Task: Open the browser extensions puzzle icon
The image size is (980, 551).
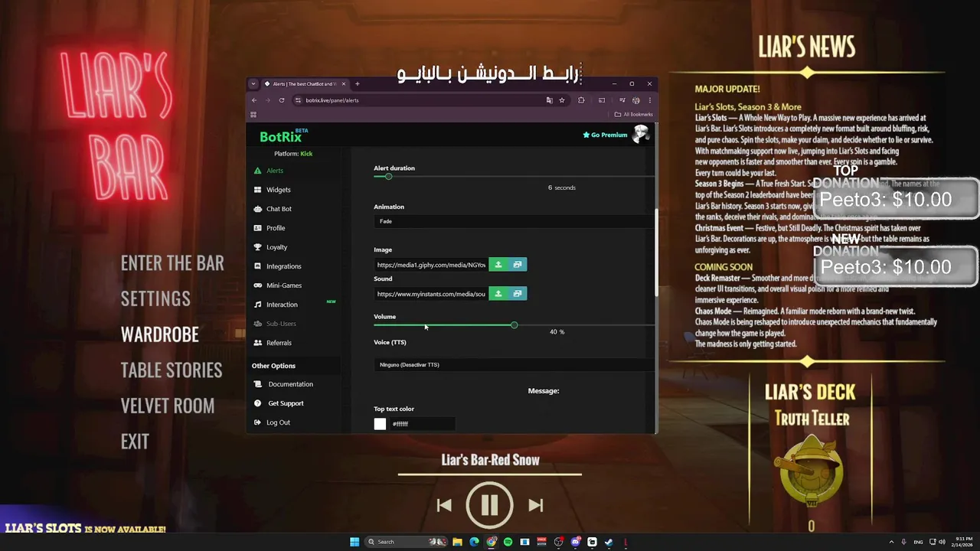Action: pyautogui.click(x=581, y=100)
